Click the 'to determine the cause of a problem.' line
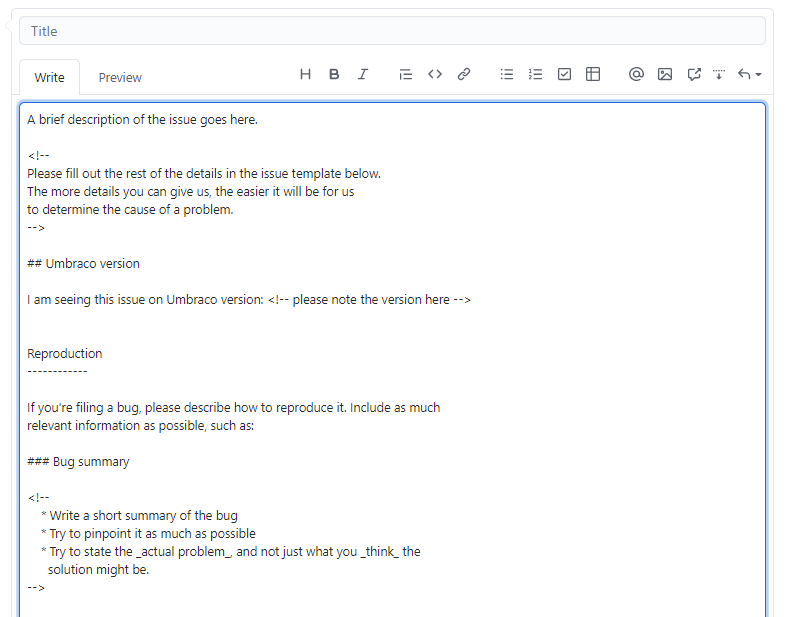 click(130, 210)
